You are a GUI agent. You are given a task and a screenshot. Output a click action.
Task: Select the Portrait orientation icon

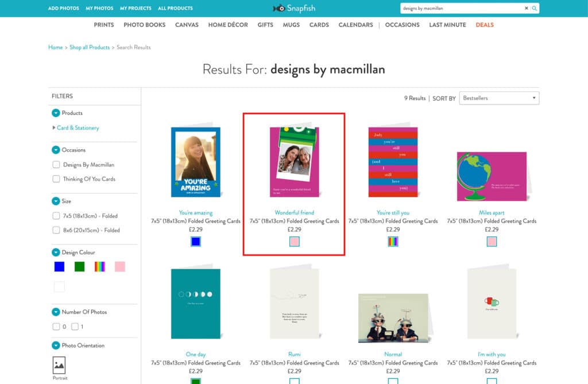59,365
